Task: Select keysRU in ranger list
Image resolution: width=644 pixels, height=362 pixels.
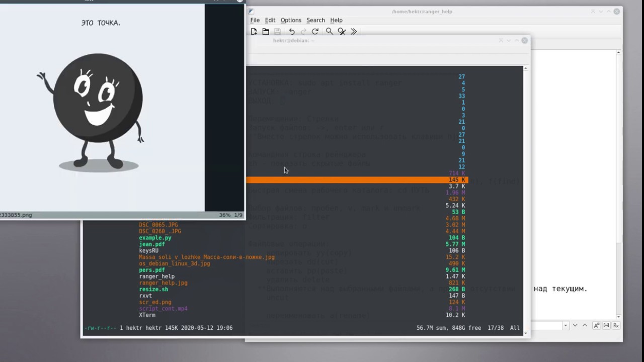Action: pyautogui.click(x=149, y=250)
